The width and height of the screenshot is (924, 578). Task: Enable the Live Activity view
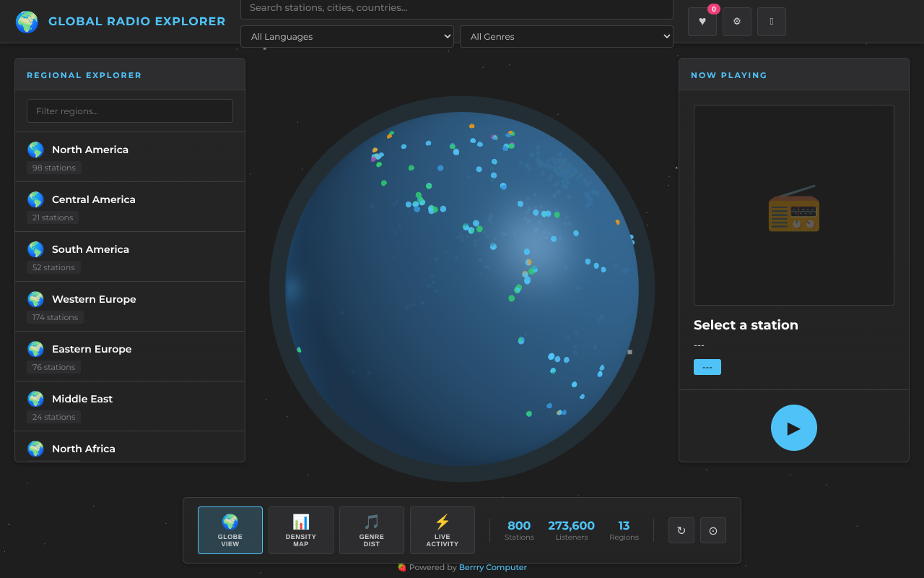[x=442, y=530]
